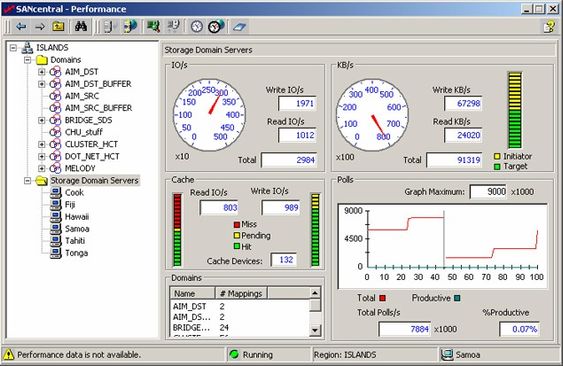Screen dimensions: 563x366
Task: Click the %Productive value field
Action: pos(520,329)
